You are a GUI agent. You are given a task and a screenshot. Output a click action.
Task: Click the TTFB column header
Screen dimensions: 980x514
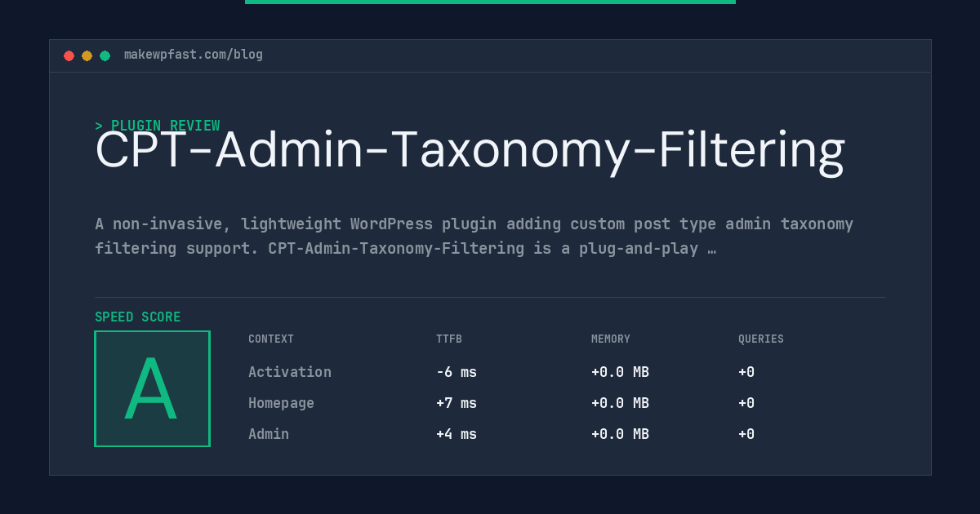click(x=449, y=339)
